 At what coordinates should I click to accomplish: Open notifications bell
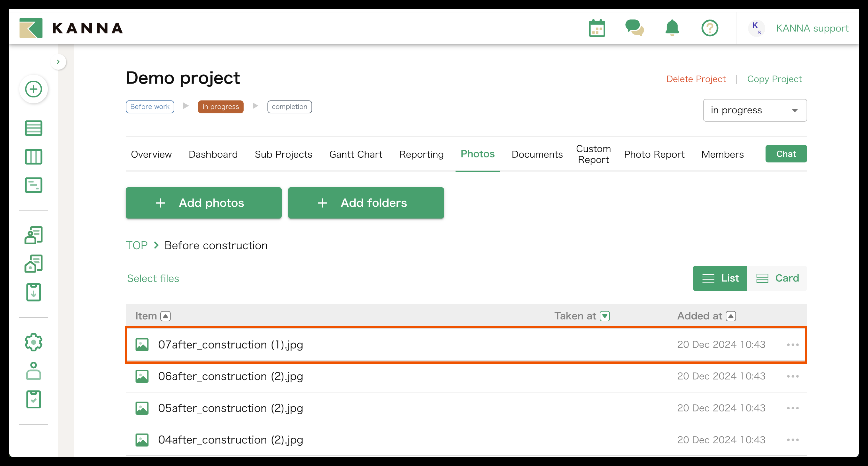(672, 28)
